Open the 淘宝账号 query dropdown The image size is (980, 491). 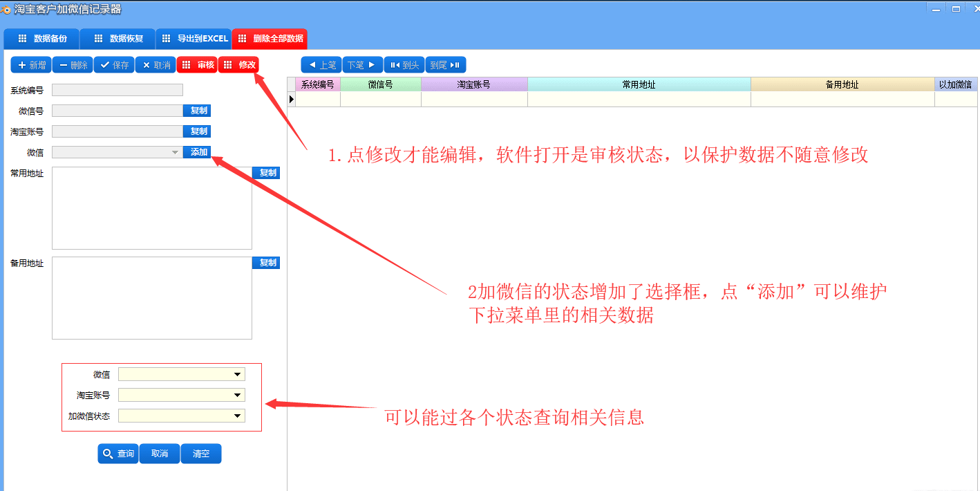[238, 395]
